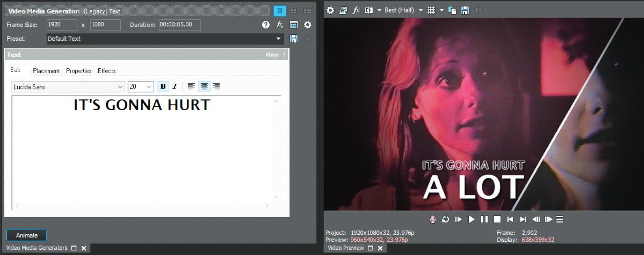The width and height of the screenshot is (644, 255).
Task: Click the Preset field showing Default Text
Action: point(165,39)
